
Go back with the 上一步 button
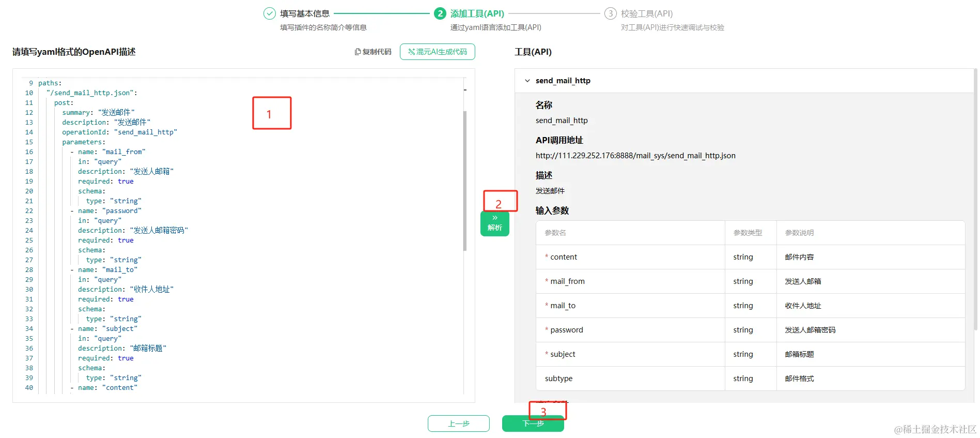pyautogui.click(x=459, y=424)
